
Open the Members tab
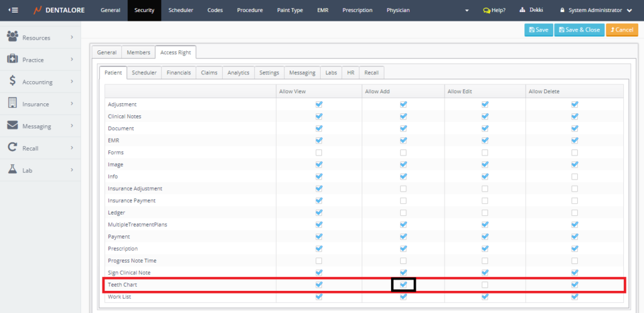tap(138, 53)
